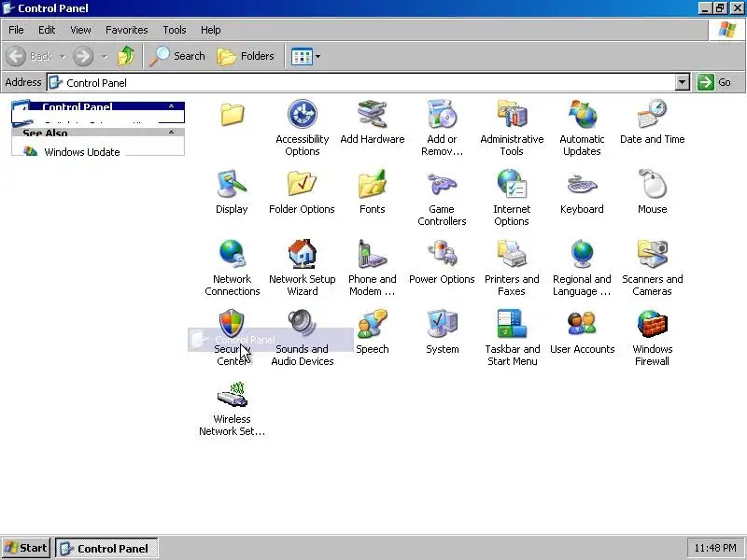The width and height of the screenshot is (747, 560).
Task: Open Windows Firewall icon
Action: (652, 324)
